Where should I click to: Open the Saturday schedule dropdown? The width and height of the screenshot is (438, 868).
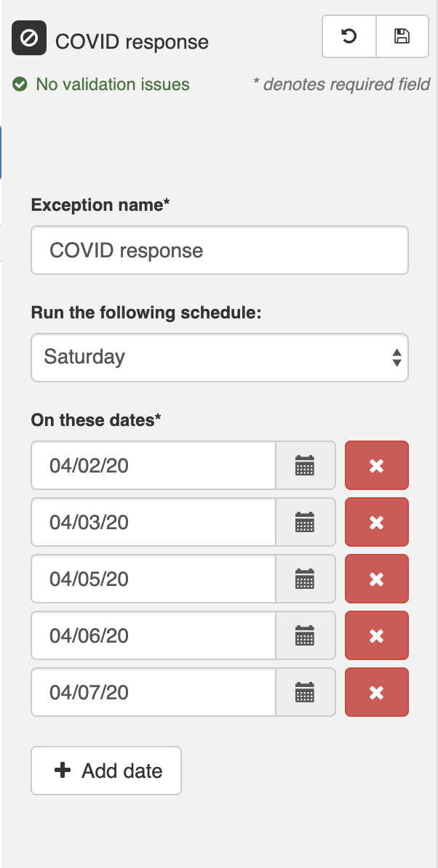219,357
